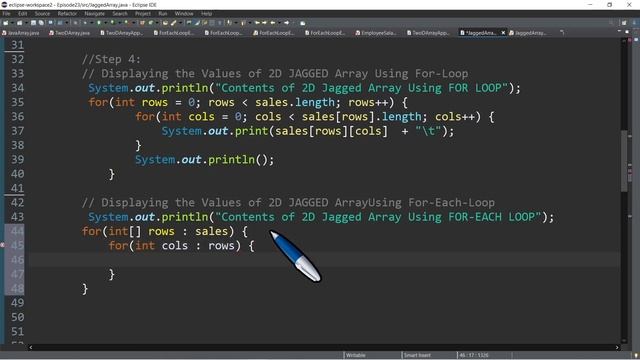Expand Previous Annotation dropdown arrow
The image size is (640, 360).
click(x=250, y=23)
